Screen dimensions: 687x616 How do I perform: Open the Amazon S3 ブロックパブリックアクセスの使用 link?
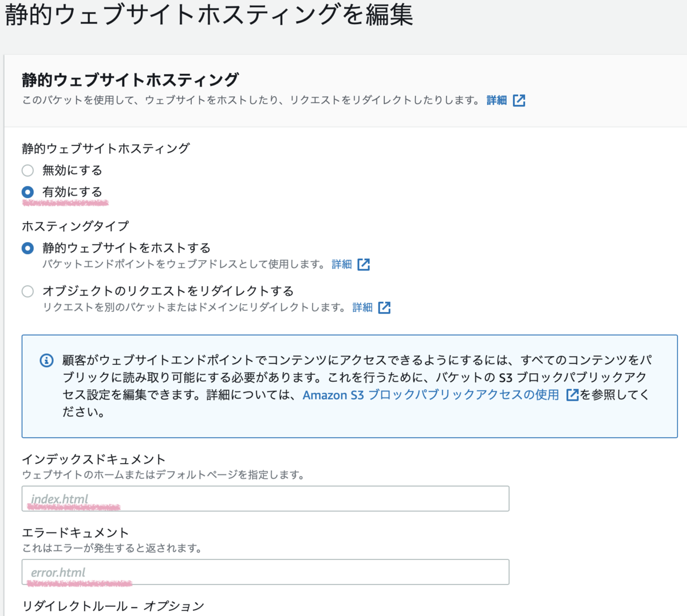click(x=431, y=394)
